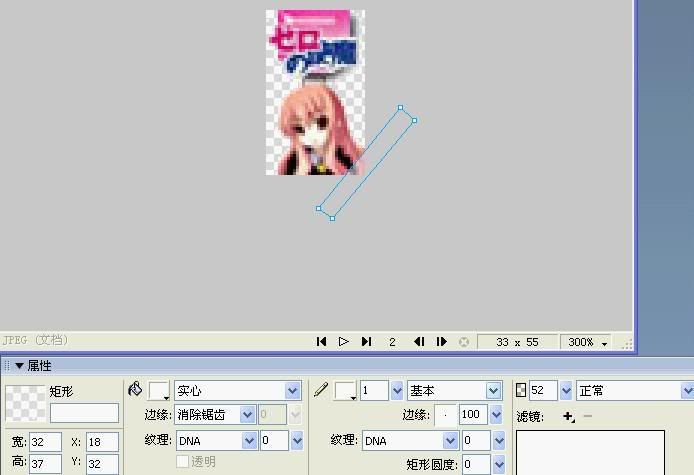Play the animation frames
The image size is (694, 475).
click(x=343, y=342)
